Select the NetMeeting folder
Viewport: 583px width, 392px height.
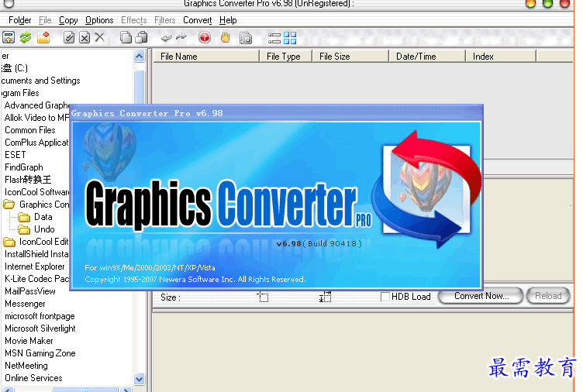pos(26,366)
